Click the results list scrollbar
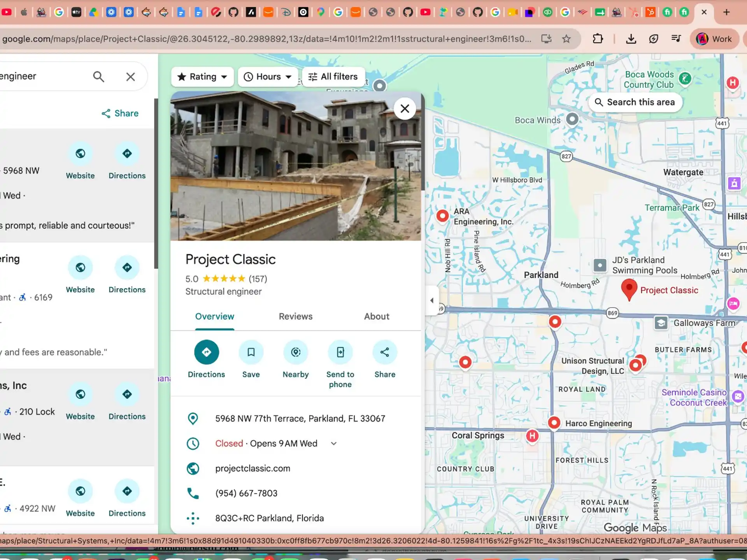Screen dimensions: 747x560 tap(156, 183)
